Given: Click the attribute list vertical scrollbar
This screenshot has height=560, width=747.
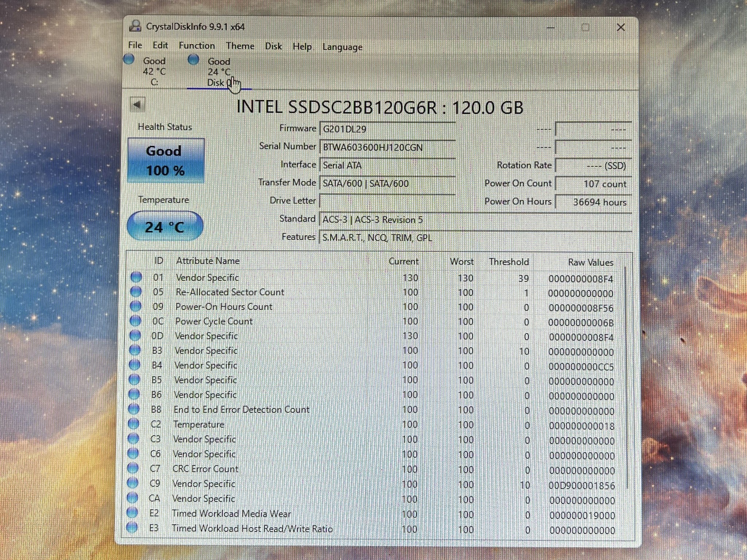Looking at the screenshot, I should click(627, 377).
